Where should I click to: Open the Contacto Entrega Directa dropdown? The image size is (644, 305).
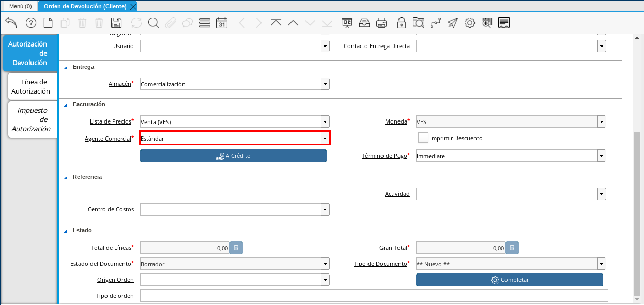pyautogui.click(x=602, y=46)
